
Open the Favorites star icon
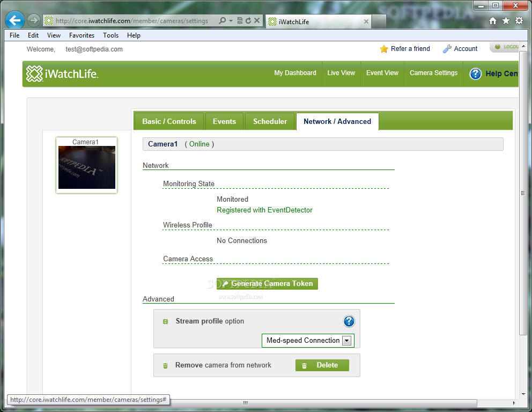tap(506, 21)
